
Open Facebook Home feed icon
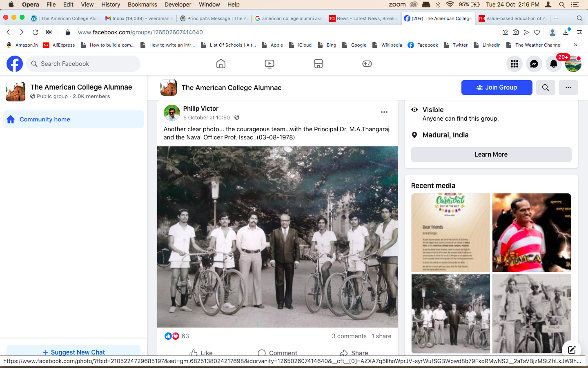pos(220,64)
